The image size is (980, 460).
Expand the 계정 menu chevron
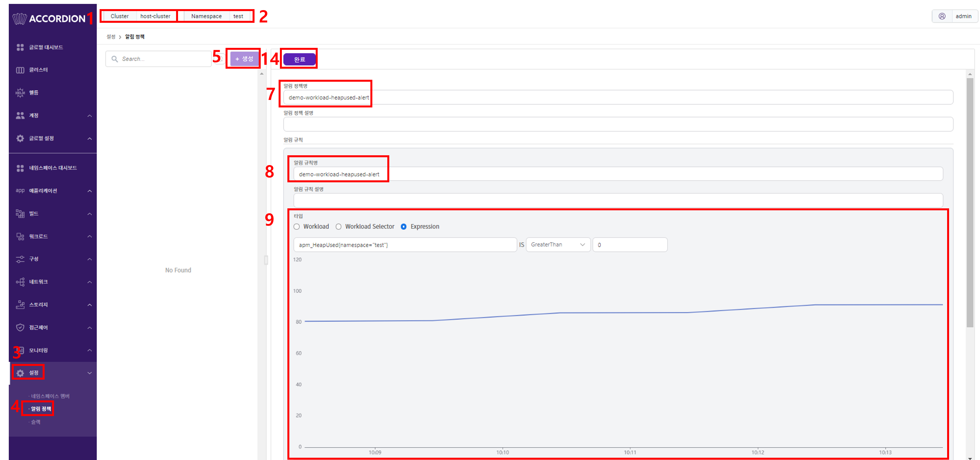pyautogui.click(x=90, y=116)
